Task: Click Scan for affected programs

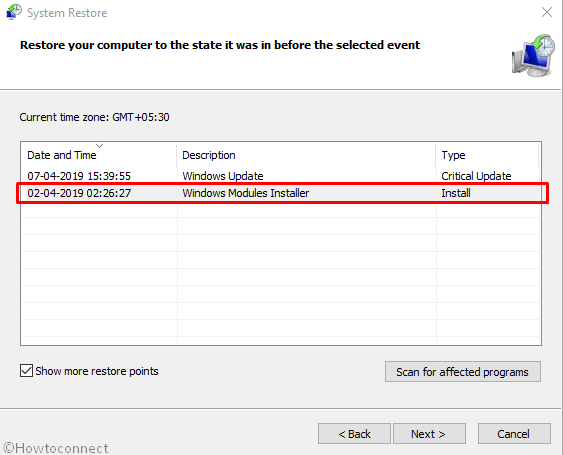Action: [x=462, y=372]
